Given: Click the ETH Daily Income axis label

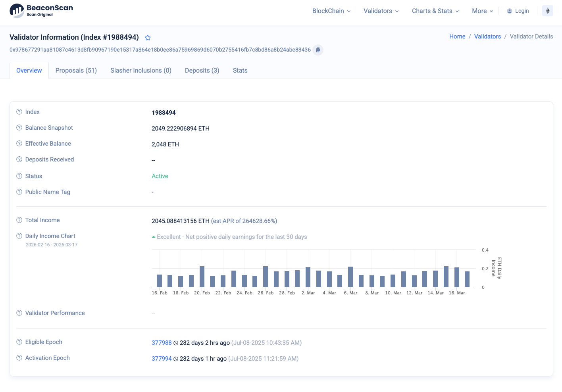Looking at the screenshot, I should coord(497,268).
